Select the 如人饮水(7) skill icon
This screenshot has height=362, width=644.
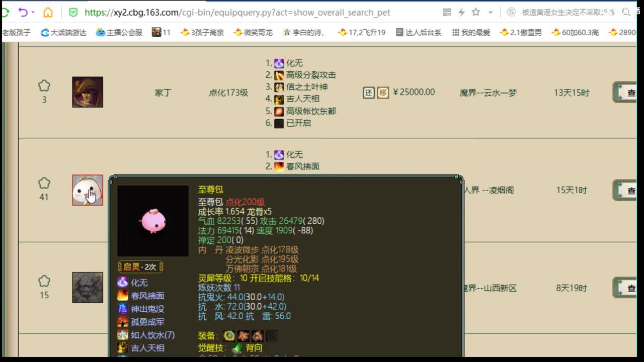(x=122, y=334)
